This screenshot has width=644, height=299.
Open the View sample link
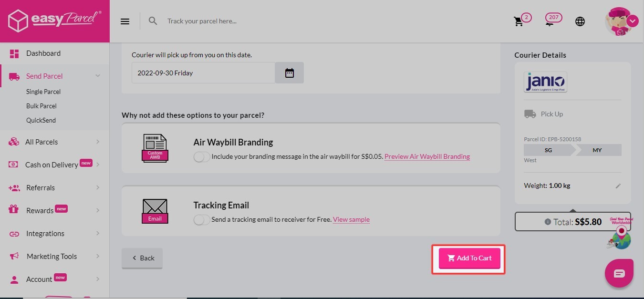point(351,220)
